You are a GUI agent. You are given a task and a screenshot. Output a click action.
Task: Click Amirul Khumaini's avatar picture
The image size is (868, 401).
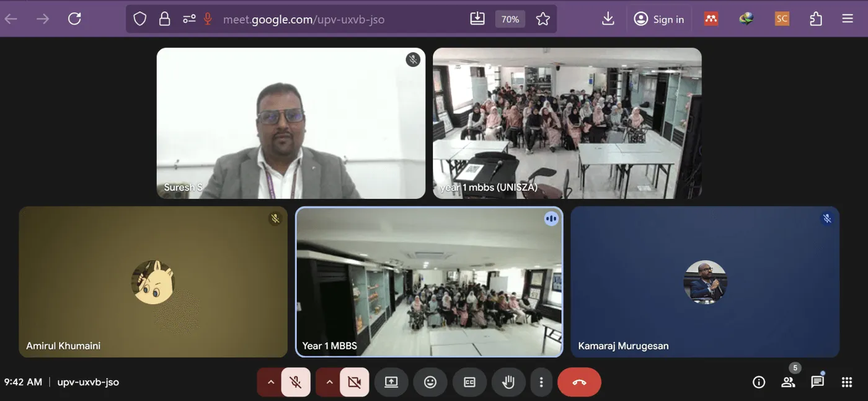point(153,282)
